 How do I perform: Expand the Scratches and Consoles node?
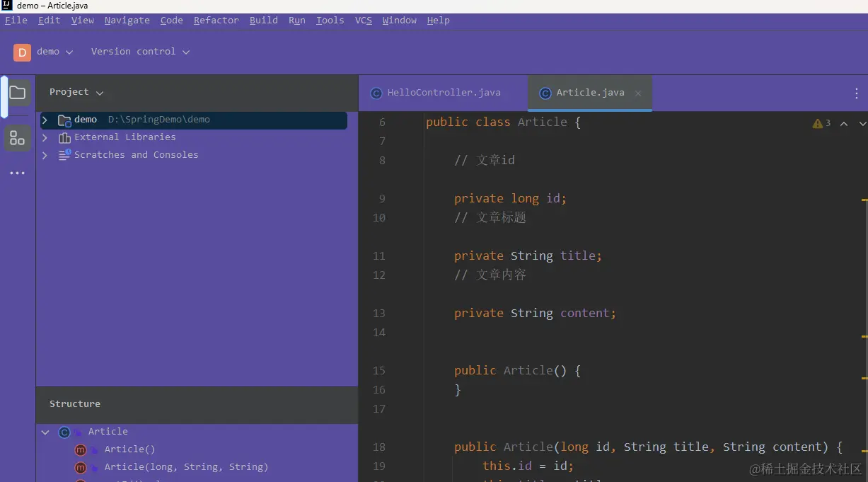[45, 155]
